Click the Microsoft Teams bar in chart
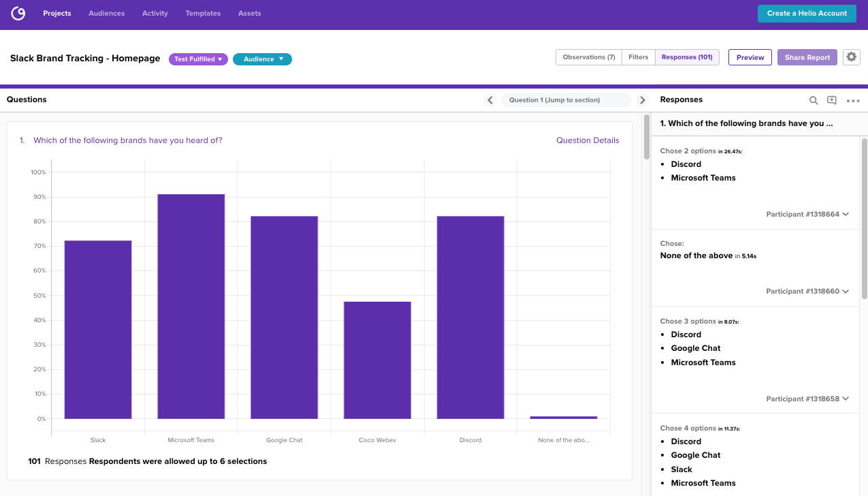The width and height of the screenshot is (868, 496). (191, 307)
